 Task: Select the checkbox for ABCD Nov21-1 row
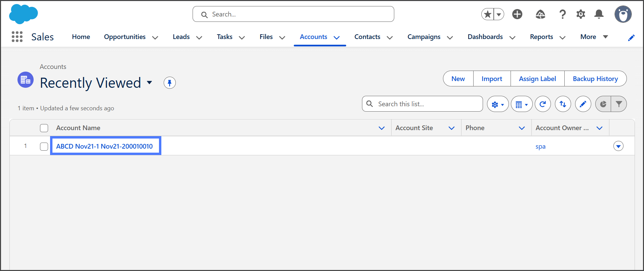point(44,147)
